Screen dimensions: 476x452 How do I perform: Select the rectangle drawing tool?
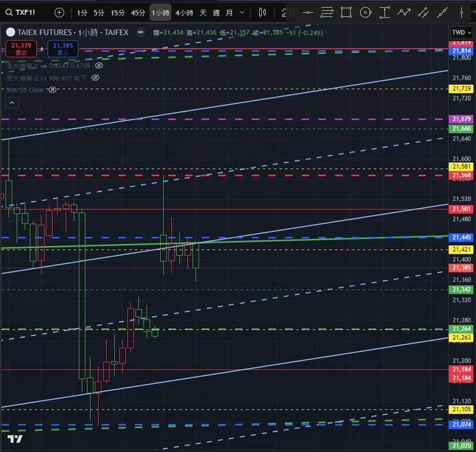click(346, 12)
